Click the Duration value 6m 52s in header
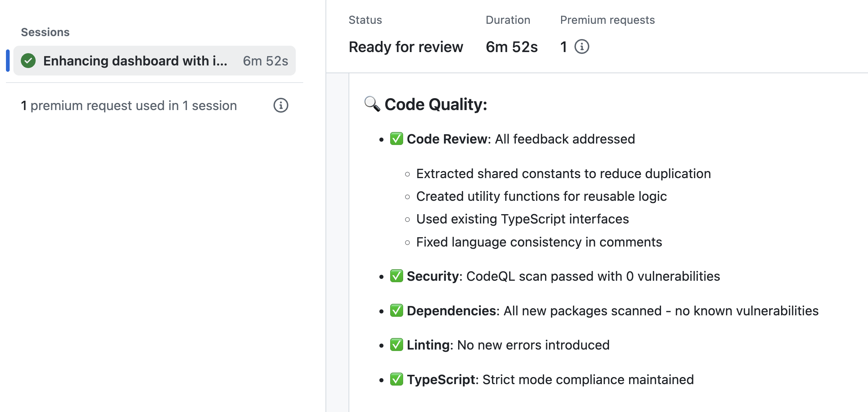The width and height of the screenshot is (868, 412). click(511, 47)
